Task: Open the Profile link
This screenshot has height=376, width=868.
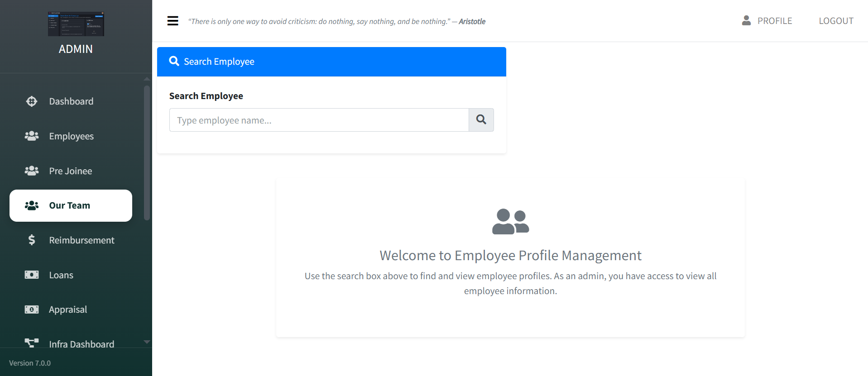Action: click(x=774, y=21)
